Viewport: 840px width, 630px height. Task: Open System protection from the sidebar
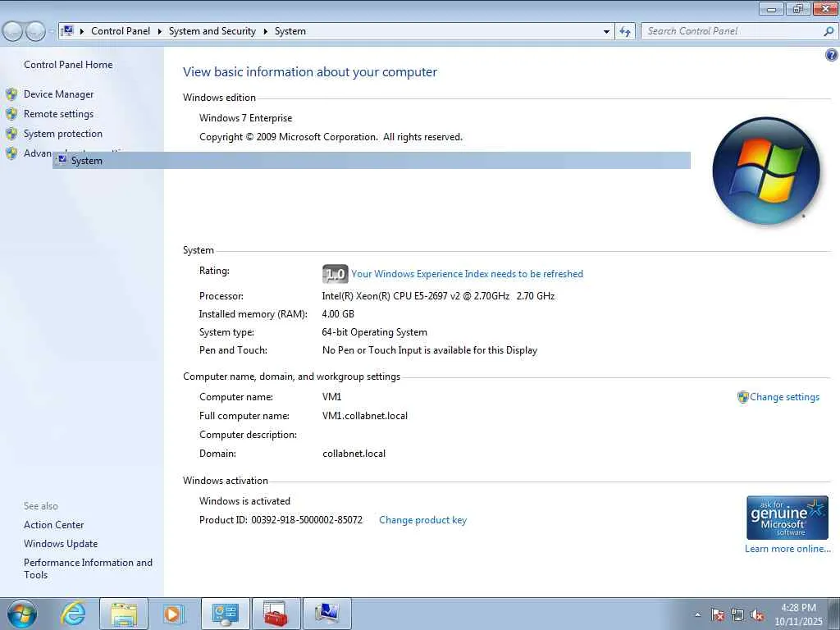click(x=62, y=134)
